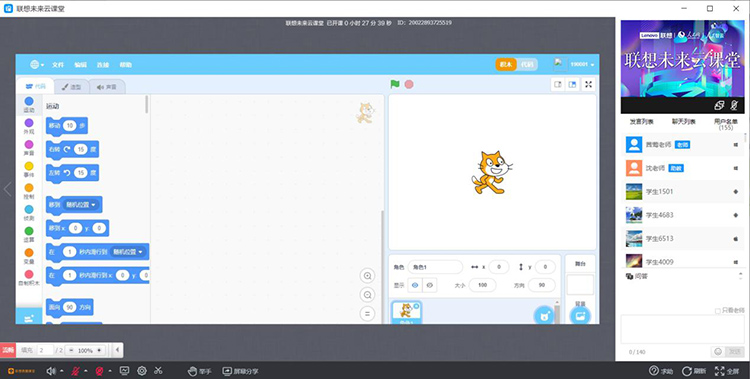Switch to small stage layout icon
750x379 pixels.
[558, 85]
